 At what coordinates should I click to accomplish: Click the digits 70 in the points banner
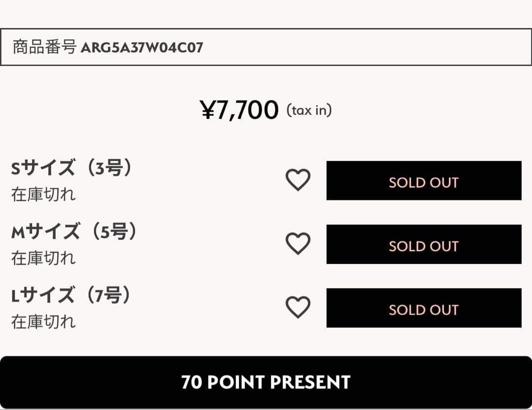(192, 382)
